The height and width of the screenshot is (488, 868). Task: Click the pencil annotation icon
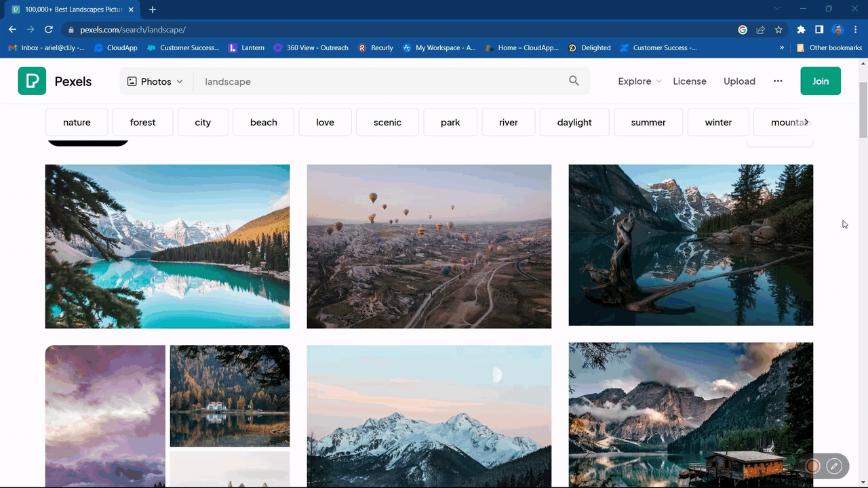(834, 466)
